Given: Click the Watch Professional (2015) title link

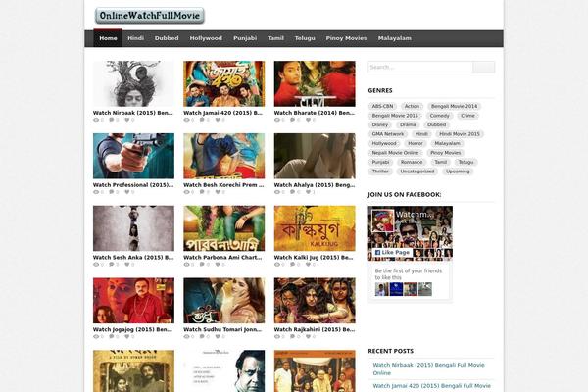Looking at the screenshot, I should click(133, 185).
